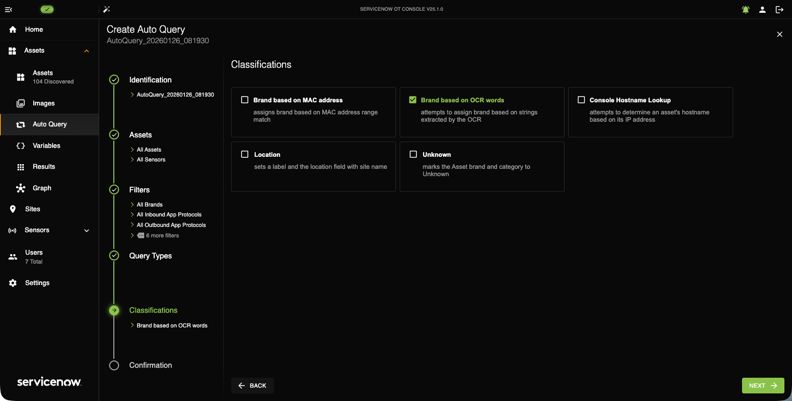Open the magic wand tool icon
Viewport: 792px width, 401px height.
(x=106, y=9)
